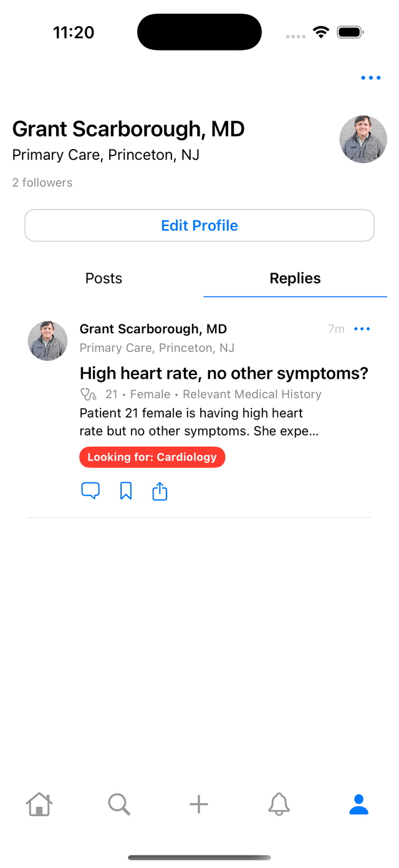Select the search icon in bottom navigation
This screenshot has width=399, height=868.
click(x=118, y=804)
